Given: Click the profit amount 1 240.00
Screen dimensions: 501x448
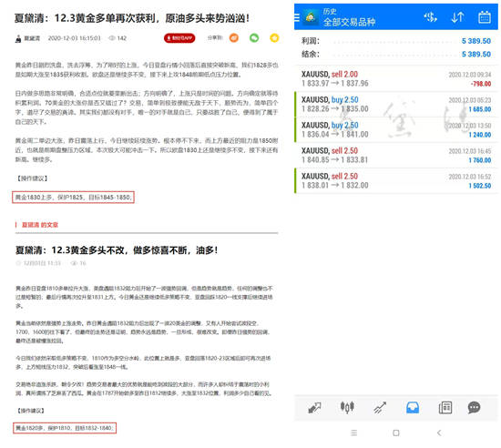Looking at the screenshot, I should (479, 135).
